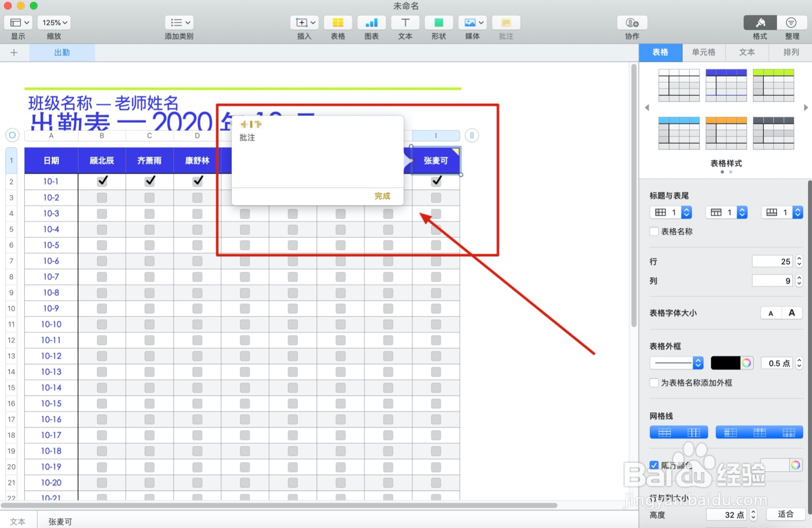Uncheck 张麦可 attendance for 10-1
812x528 pixels.
click(x=436, y=181)
